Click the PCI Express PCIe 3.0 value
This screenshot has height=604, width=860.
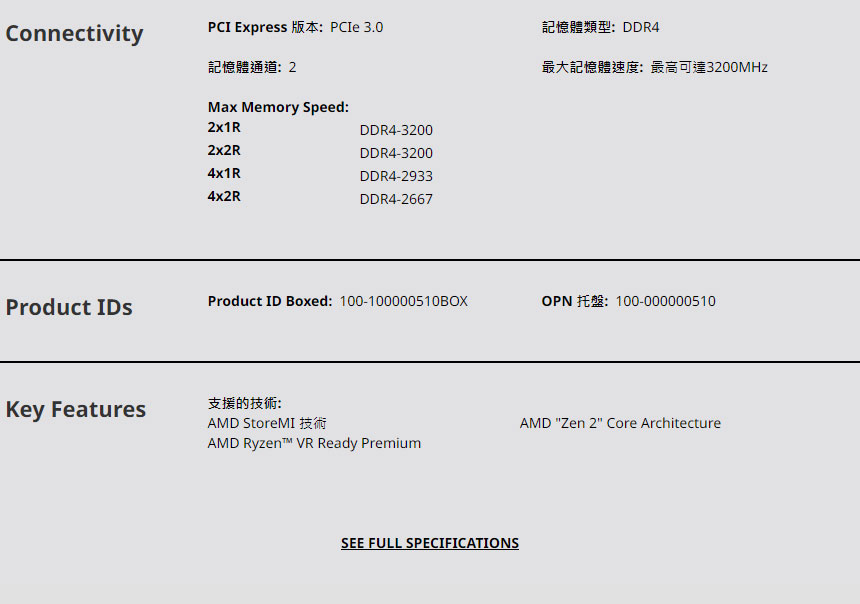pos(356,27)
